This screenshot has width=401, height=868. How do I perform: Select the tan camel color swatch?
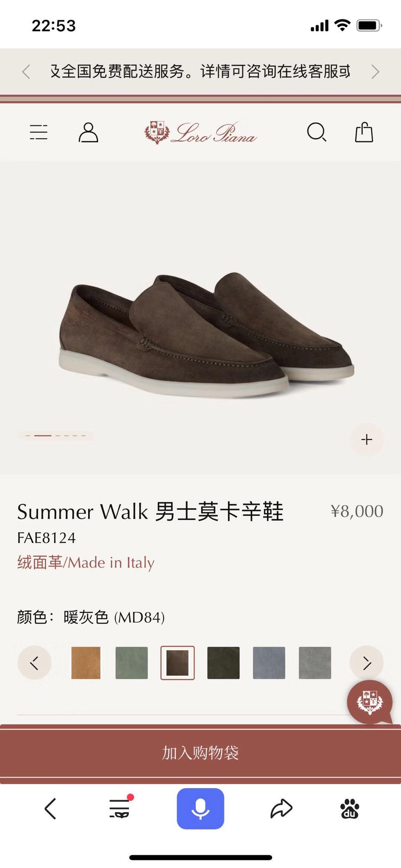(86, 663)
